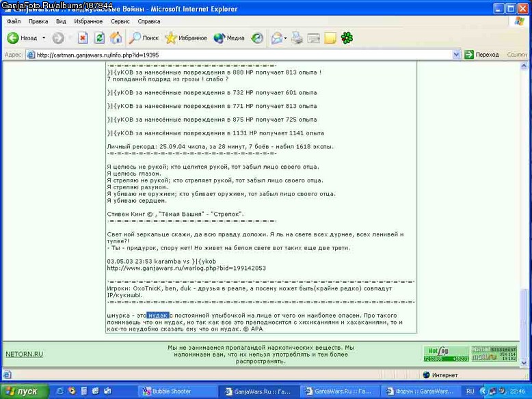532x399 pixels.
Task: Launch ICQ green flower icon
Action: [347, 38]
